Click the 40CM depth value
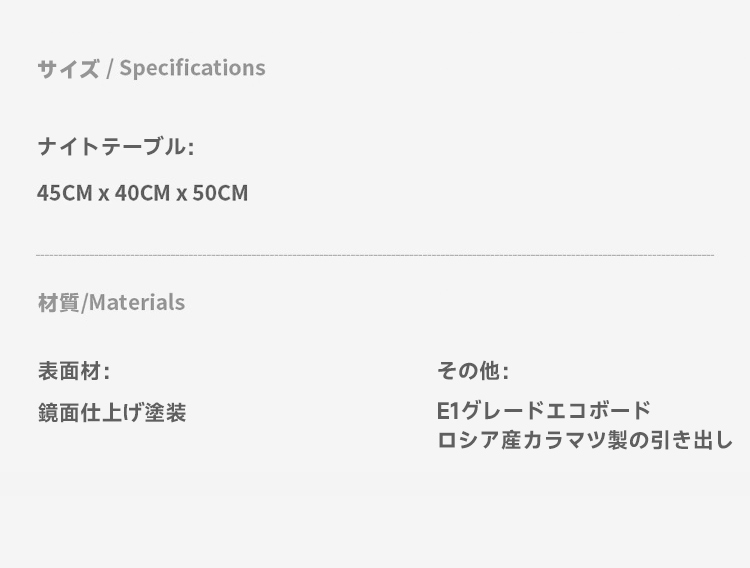 click(x=143, y=193)
